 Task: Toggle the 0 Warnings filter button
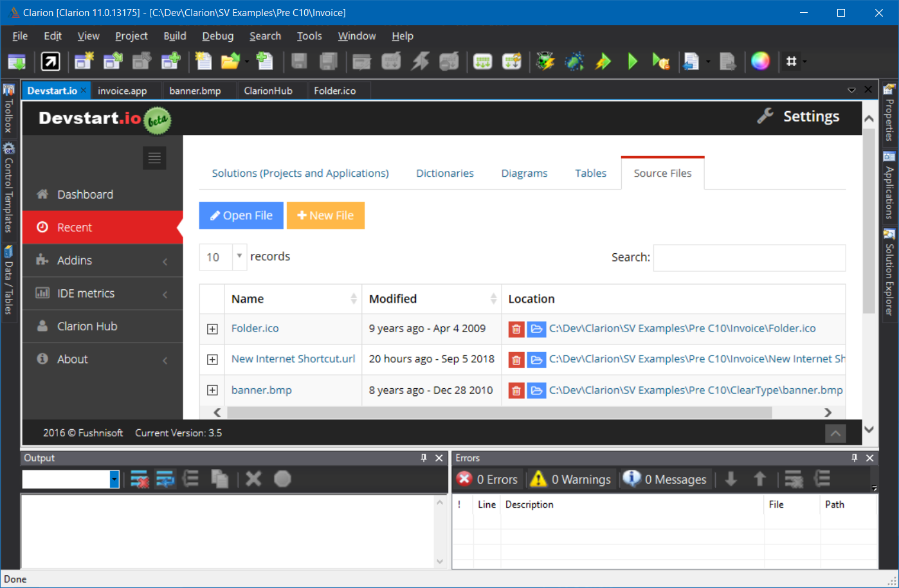pyautogui.click(x=570, y=479)
